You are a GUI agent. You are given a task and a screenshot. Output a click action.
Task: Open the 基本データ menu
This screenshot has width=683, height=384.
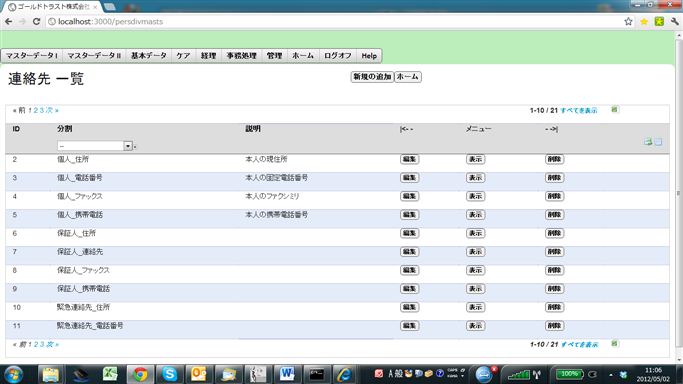[149, 56]
